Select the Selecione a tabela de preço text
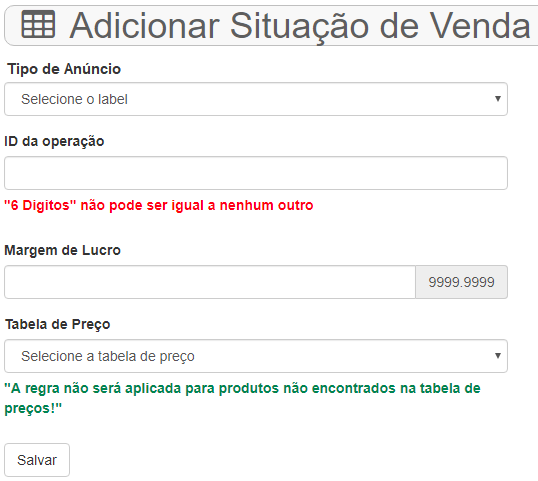Viewport: 538px width, 481px height. 108,356
